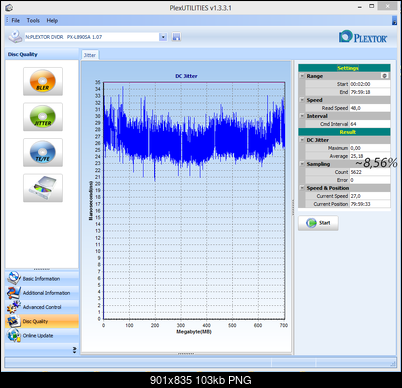402x388 pixels.
Task: Collapse the Sampling result group
Action: coord(302,164)
